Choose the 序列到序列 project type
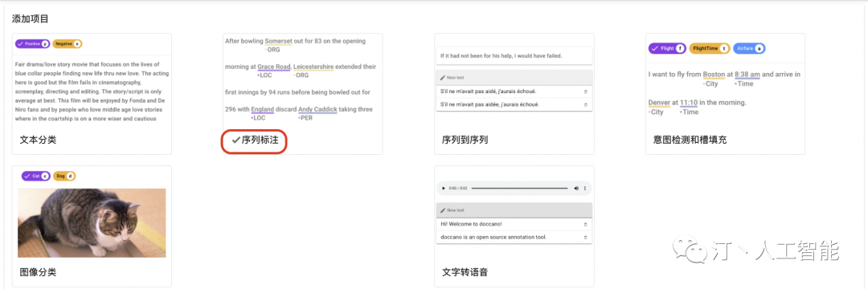 [514, 94]
